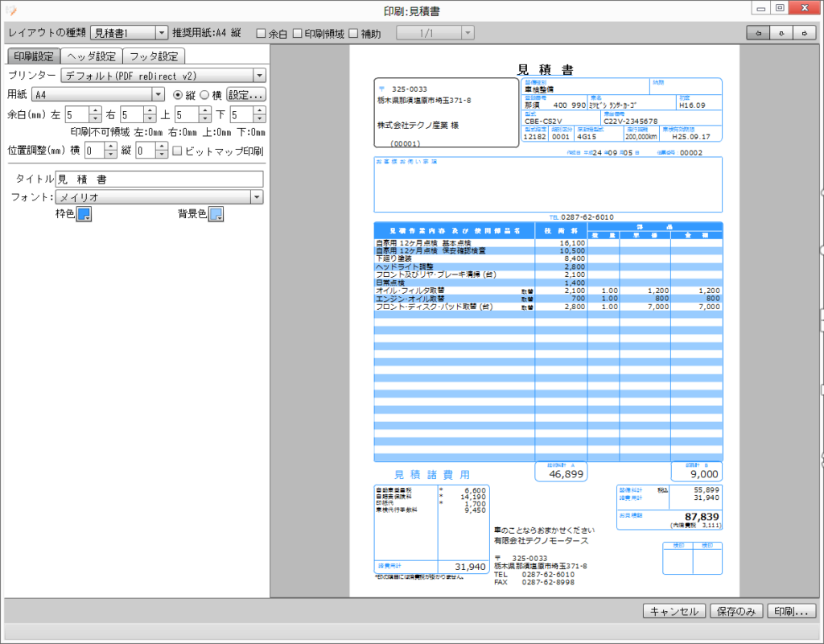Increase the top margin (上) spinner value
Screen dimensions: 824x644
(x=205, y=110)
